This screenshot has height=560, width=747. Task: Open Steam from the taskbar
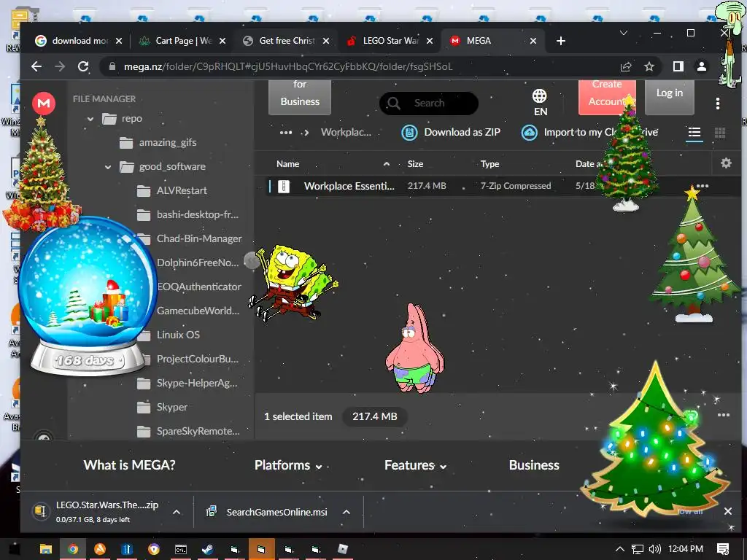[208, 549]
